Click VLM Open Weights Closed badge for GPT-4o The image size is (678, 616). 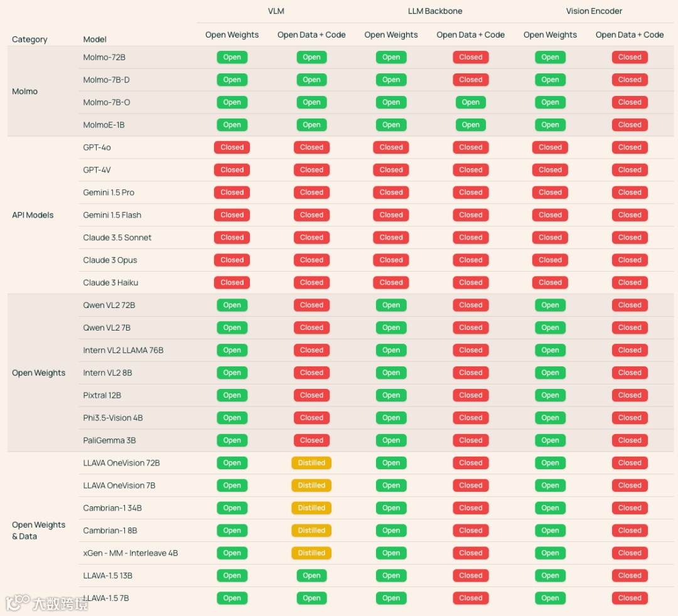pos(232,147)
